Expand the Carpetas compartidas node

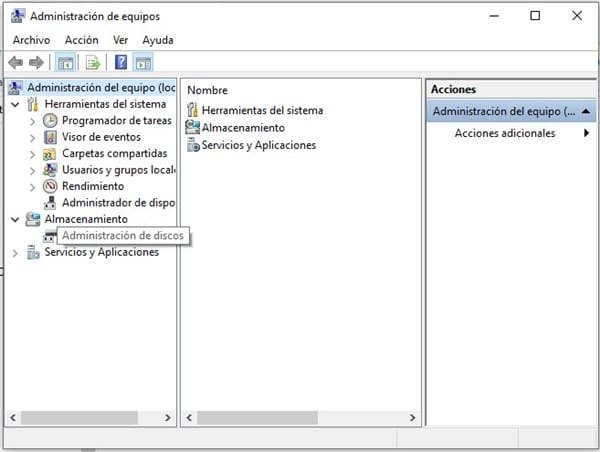(33, 154)
